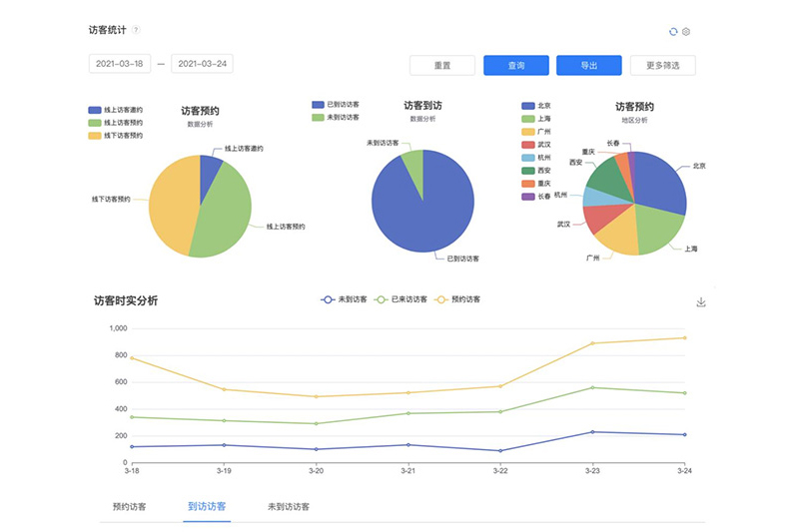Toggle 长春 legend entry

pyautogui.click(x=536, y=197)
